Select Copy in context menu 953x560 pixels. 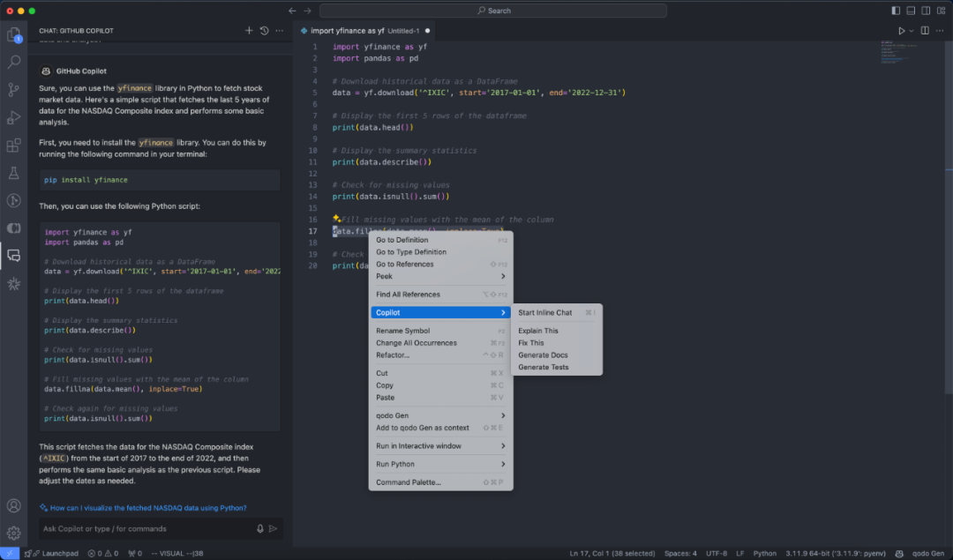[x=440, y=385]
